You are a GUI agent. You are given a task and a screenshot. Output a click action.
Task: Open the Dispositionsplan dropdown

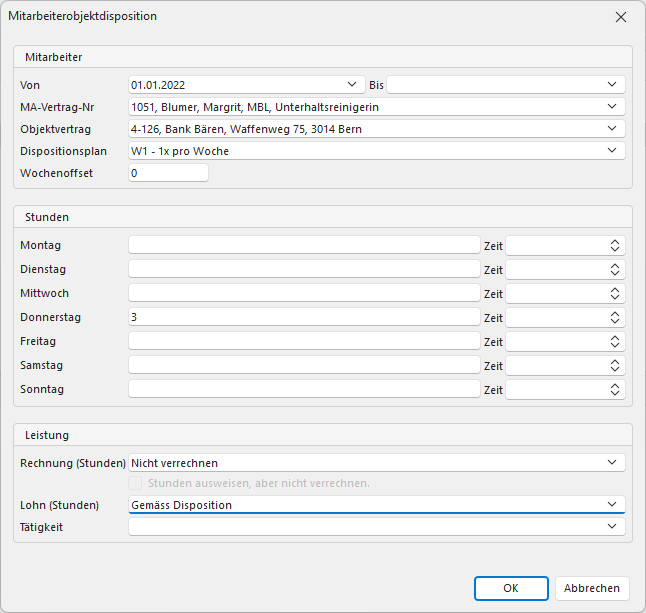tap(611, 151)
